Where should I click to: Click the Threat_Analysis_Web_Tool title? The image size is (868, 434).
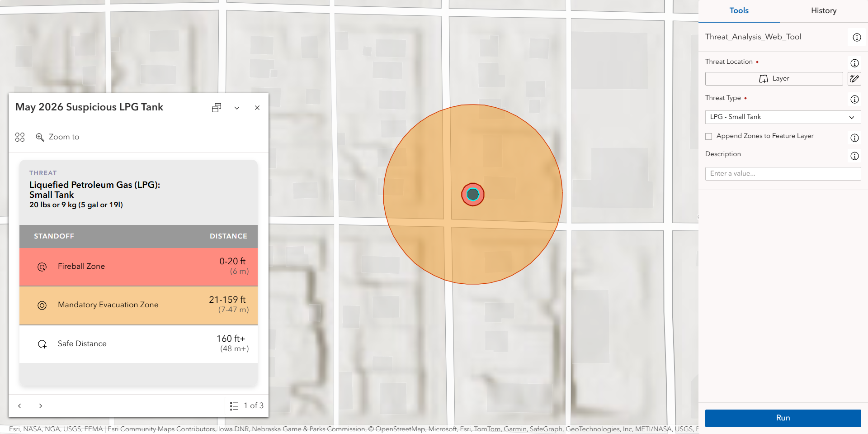tap(753, 37)
